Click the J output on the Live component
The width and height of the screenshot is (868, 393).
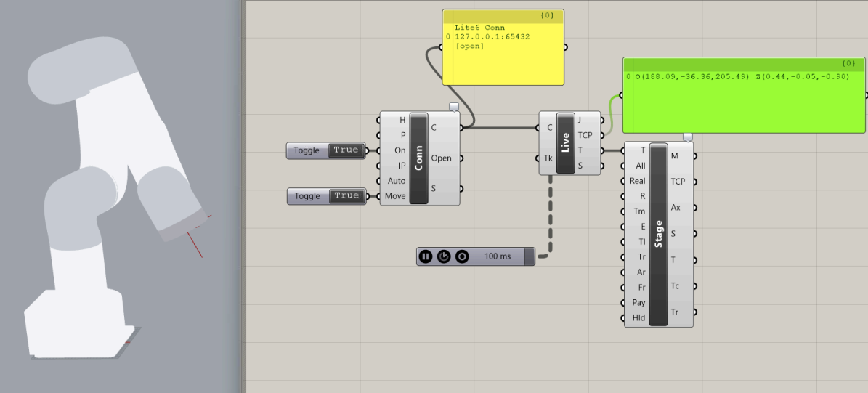(580, 120)
